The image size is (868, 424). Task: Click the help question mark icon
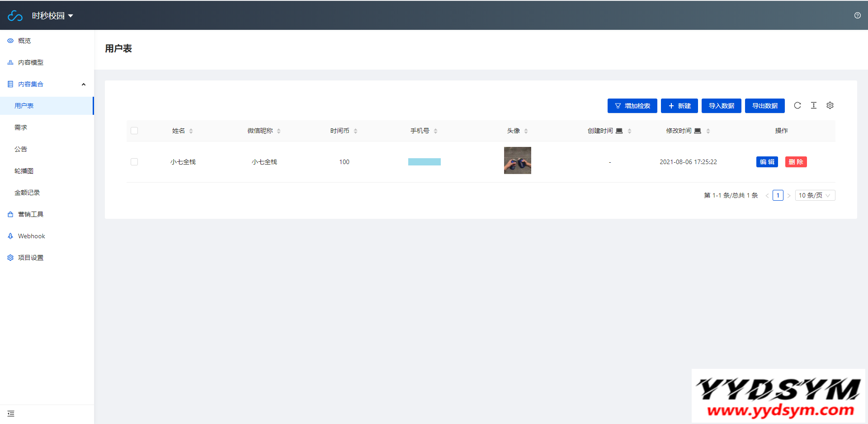(x=857, y=15)
